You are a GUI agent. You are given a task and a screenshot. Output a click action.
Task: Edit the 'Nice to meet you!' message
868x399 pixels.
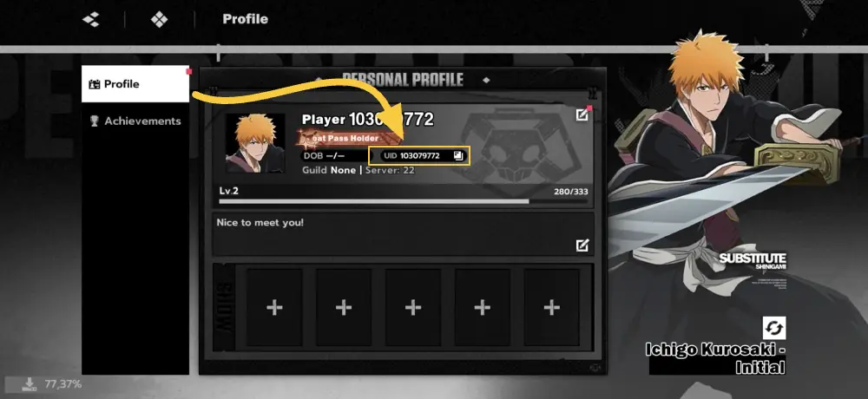click(582, 245)
